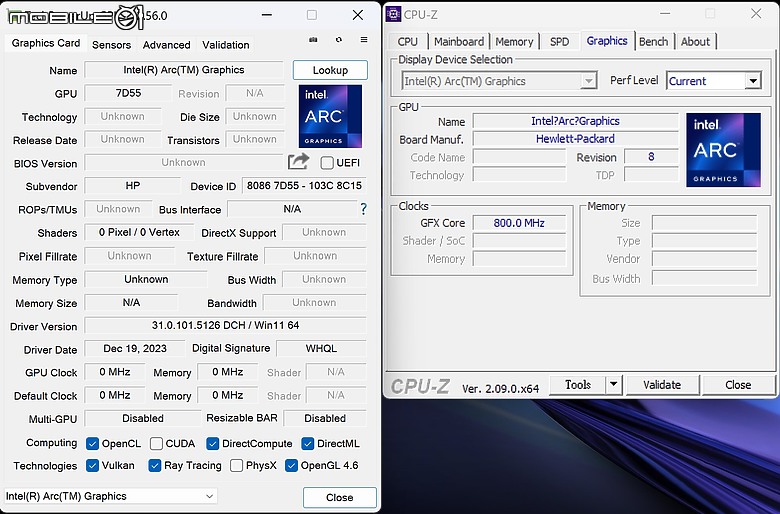Click the Digital Signature value WHQL
This screenshot has width=780, height=514.
(x=321, y=348)
